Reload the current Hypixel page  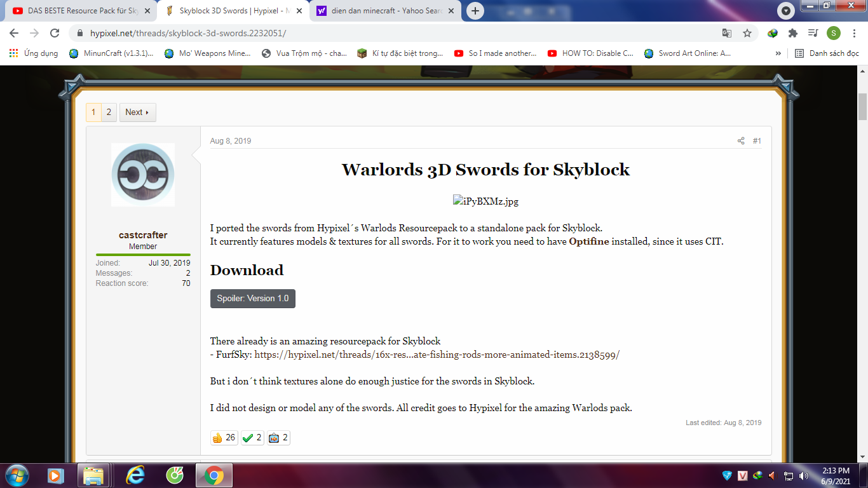tap(55, 33)
